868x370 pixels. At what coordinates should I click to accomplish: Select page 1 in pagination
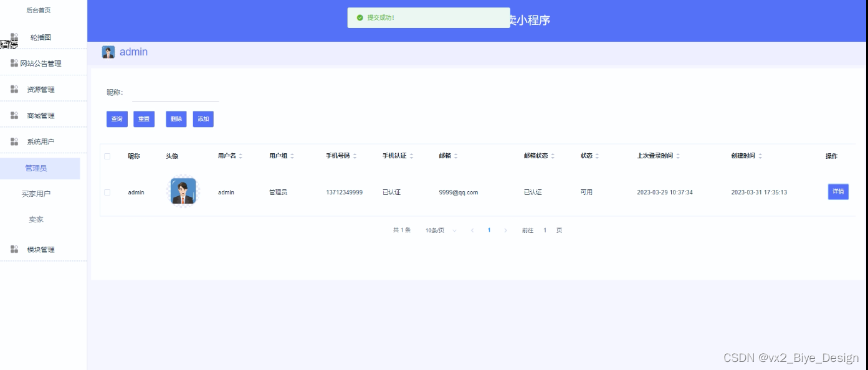489,230
